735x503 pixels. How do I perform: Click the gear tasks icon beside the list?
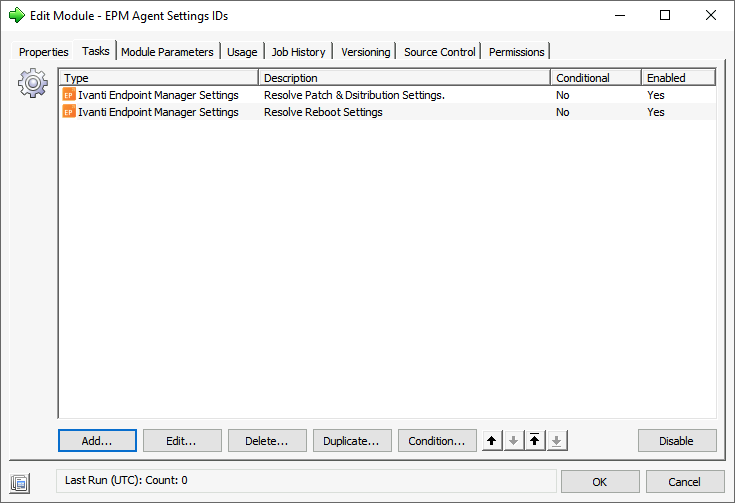point(33,83)
